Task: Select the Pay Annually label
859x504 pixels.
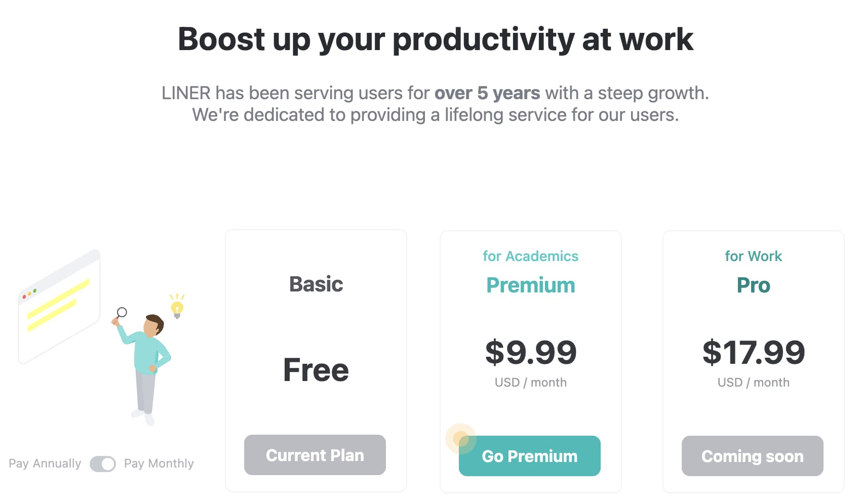Action: click(x=45, y=464)
